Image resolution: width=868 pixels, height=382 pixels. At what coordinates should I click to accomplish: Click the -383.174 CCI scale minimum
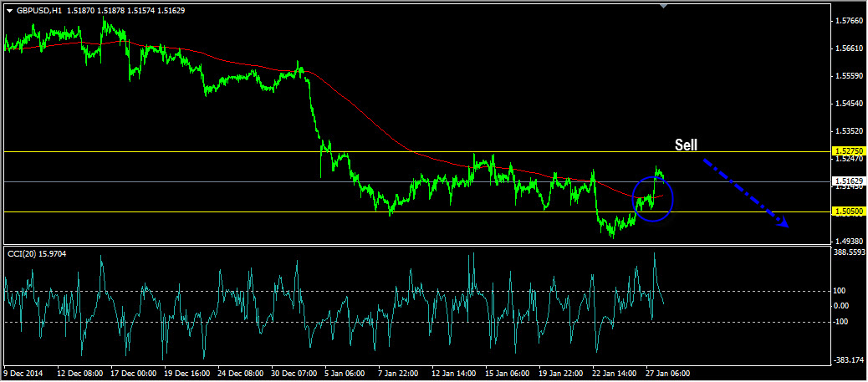click(x=850, y=360)
